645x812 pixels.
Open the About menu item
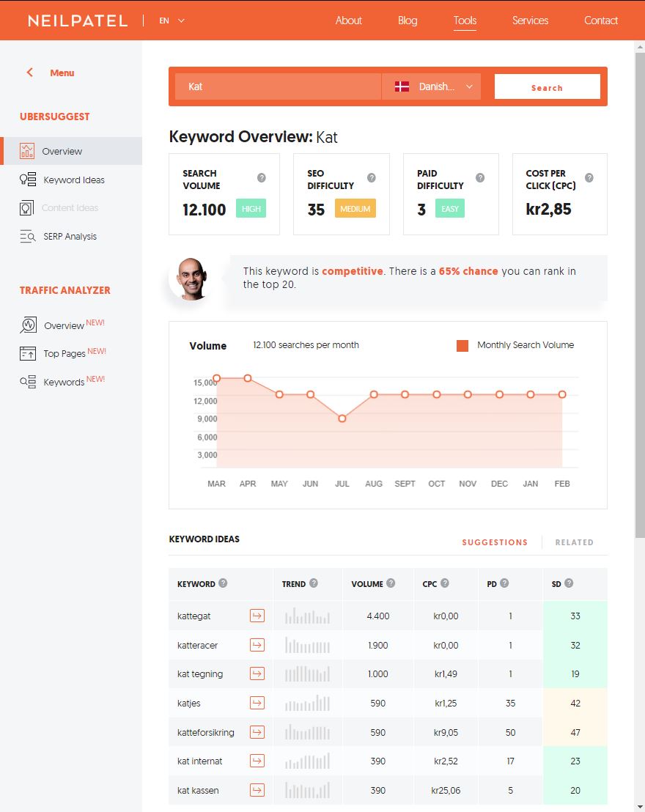[348, 21]
